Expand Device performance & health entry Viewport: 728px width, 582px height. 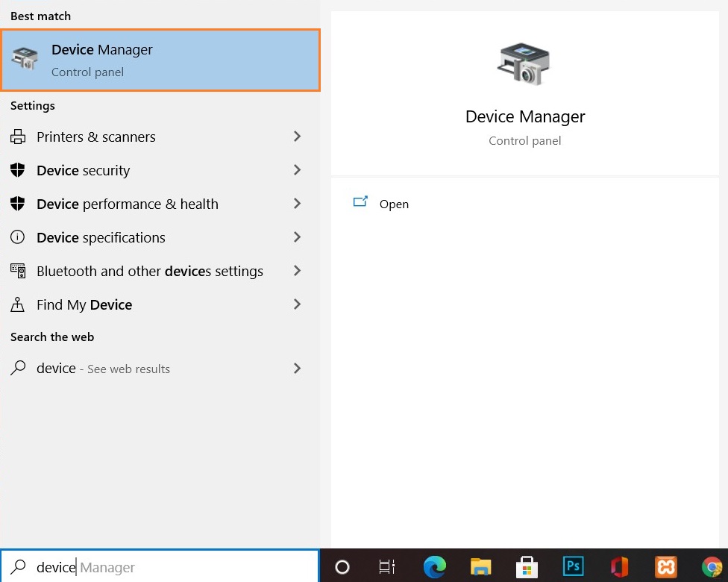(x=127, y=204)
